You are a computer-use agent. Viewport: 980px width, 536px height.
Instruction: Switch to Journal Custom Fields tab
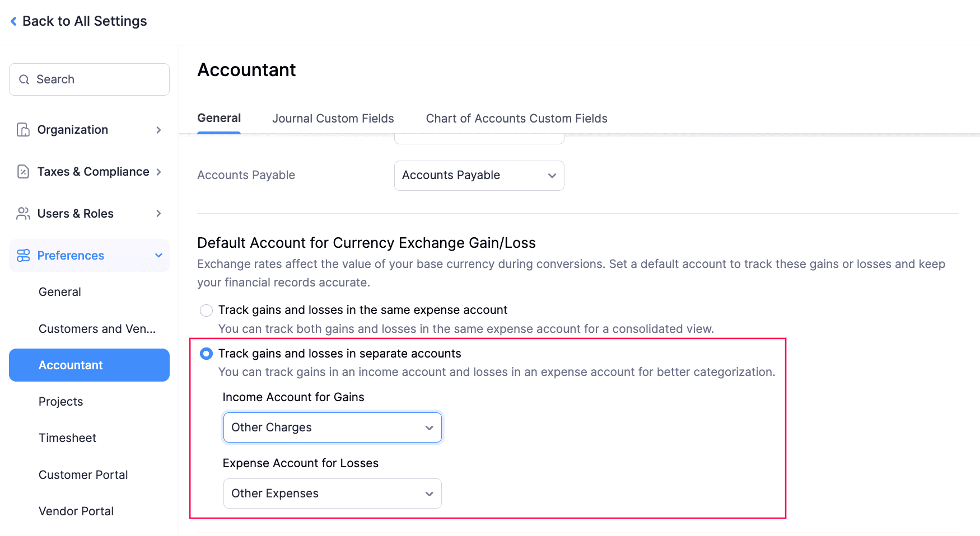tap(333, 118)
